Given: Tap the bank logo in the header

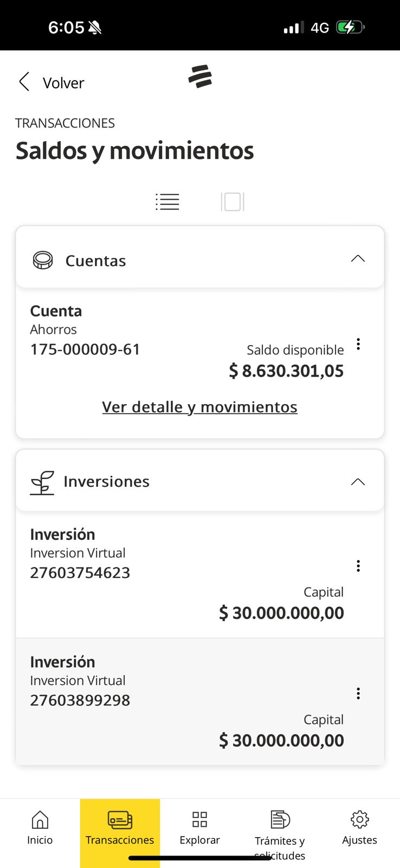Looking at the screenshot, I should pos(200,76).
